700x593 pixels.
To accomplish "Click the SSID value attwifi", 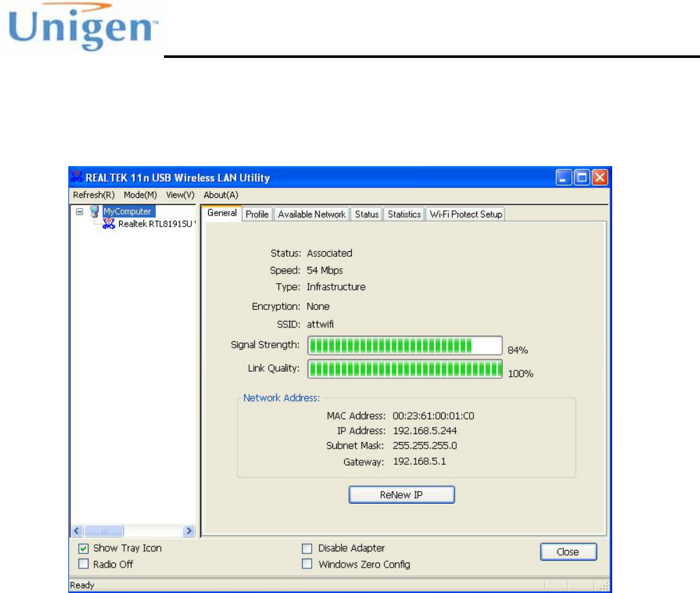I will click(320, 324).
